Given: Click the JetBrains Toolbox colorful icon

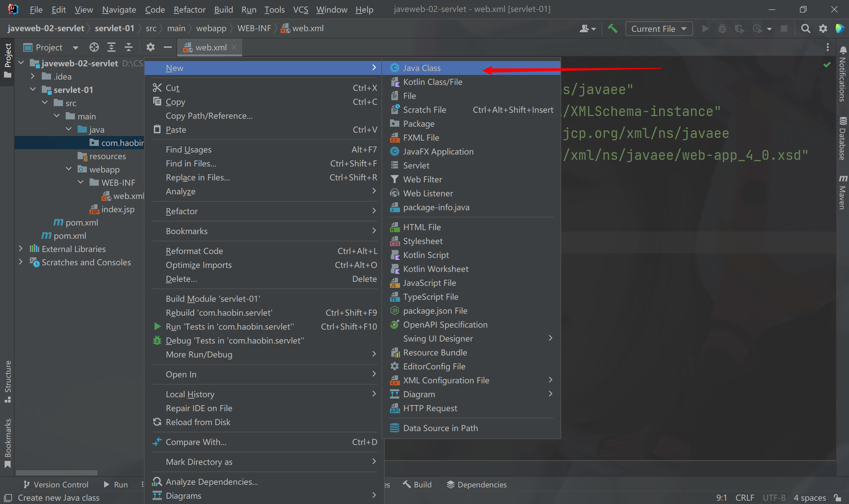Looking at the screenshot, I should click(x=840, y=29).
